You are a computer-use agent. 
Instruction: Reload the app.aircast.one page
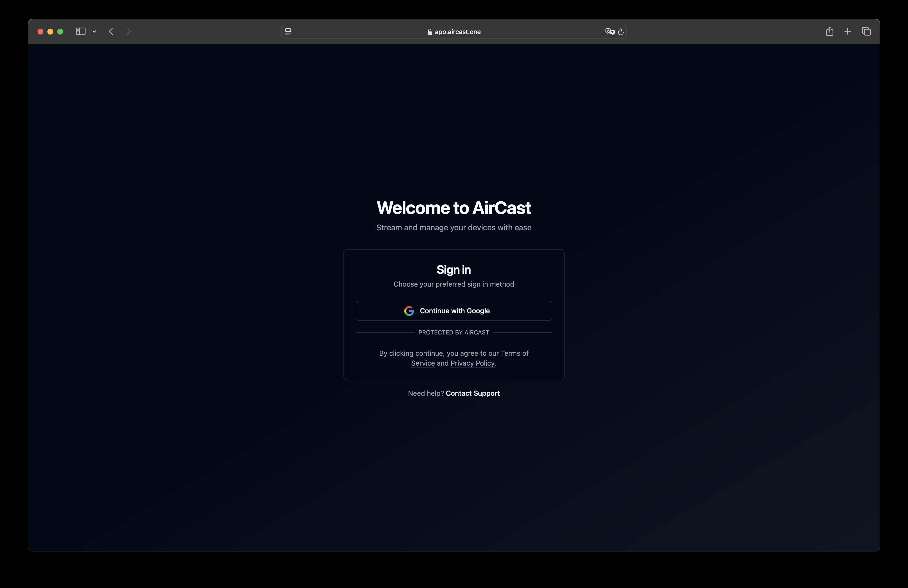click(x=621, y=32)
